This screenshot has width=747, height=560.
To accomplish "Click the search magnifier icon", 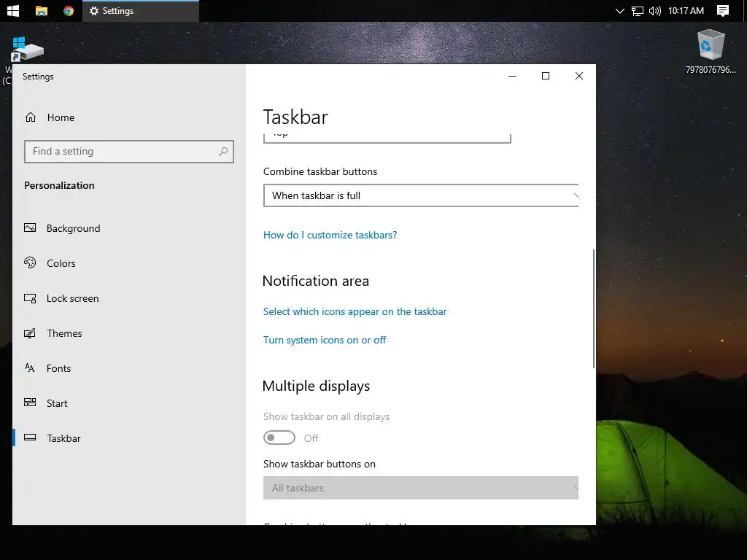I will point(223,152).
